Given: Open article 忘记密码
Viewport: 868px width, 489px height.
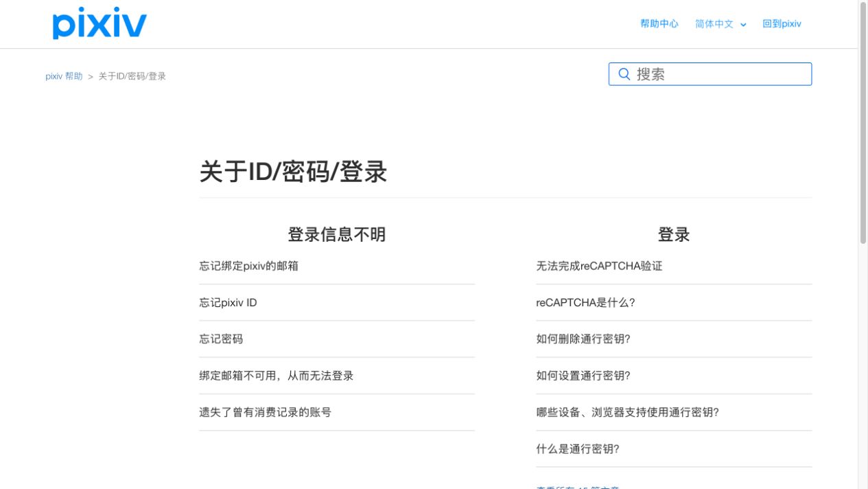Looking at the screenshot, I should pos(221,339).
